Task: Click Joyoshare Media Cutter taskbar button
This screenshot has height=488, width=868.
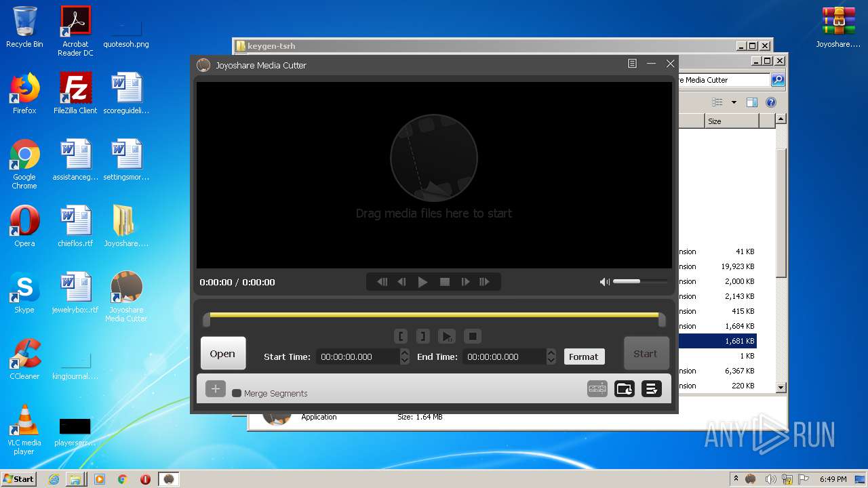Action: click(x=169, y=479)
